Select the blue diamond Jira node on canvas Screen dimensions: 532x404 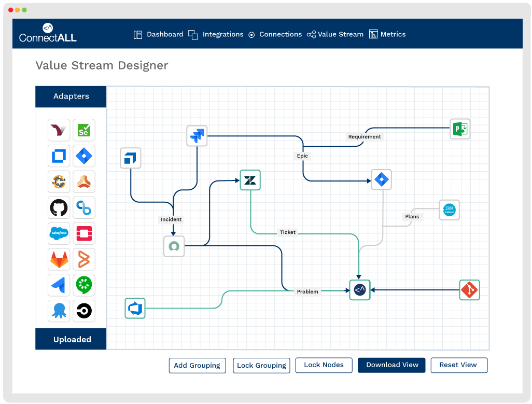coord(381,179)
